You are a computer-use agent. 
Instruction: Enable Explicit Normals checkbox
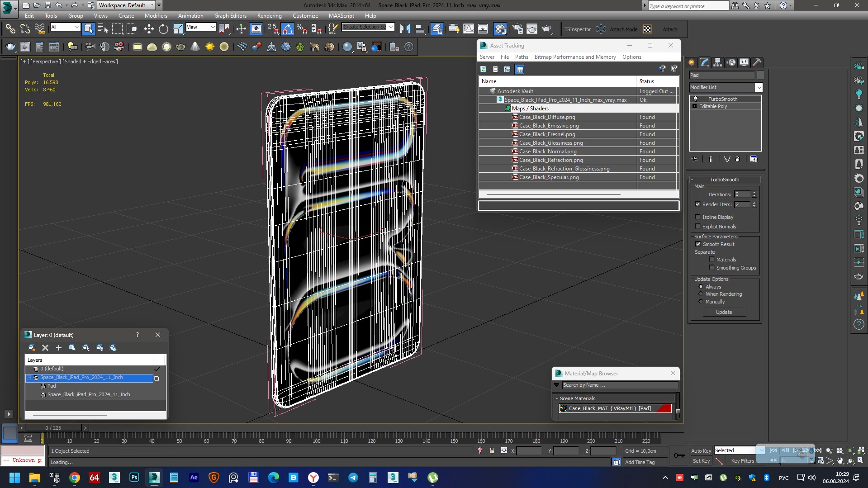[x=697, y=227]
